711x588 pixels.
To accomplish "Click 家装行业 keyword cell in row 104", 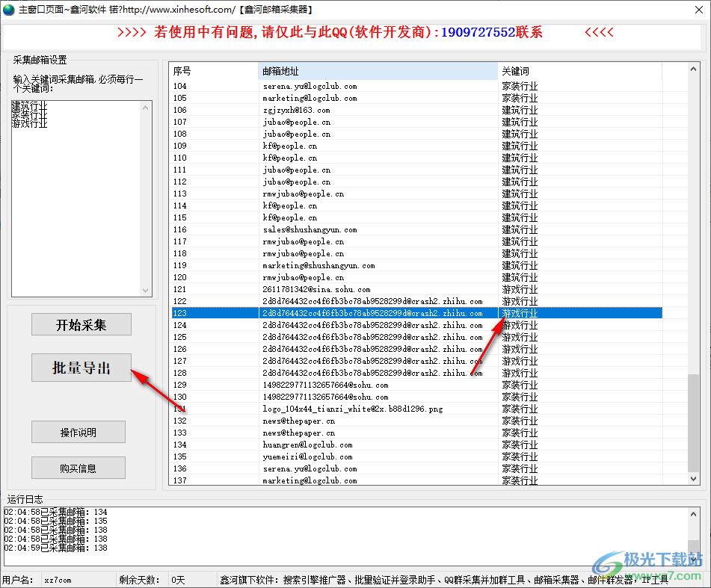I will [x=520, y=86].
